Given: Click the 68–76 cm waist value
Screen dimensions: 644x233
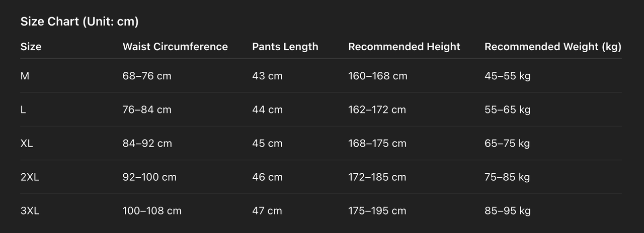Looking at the screenshot, I should 147,76.
